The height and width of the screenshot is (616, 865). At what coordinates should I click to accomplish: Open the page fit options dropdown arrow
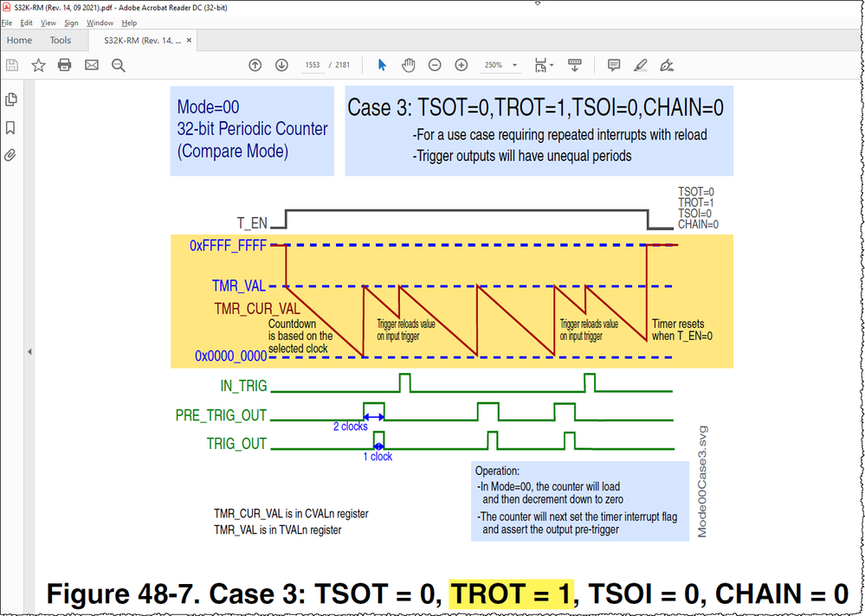[x=552, y=65]
